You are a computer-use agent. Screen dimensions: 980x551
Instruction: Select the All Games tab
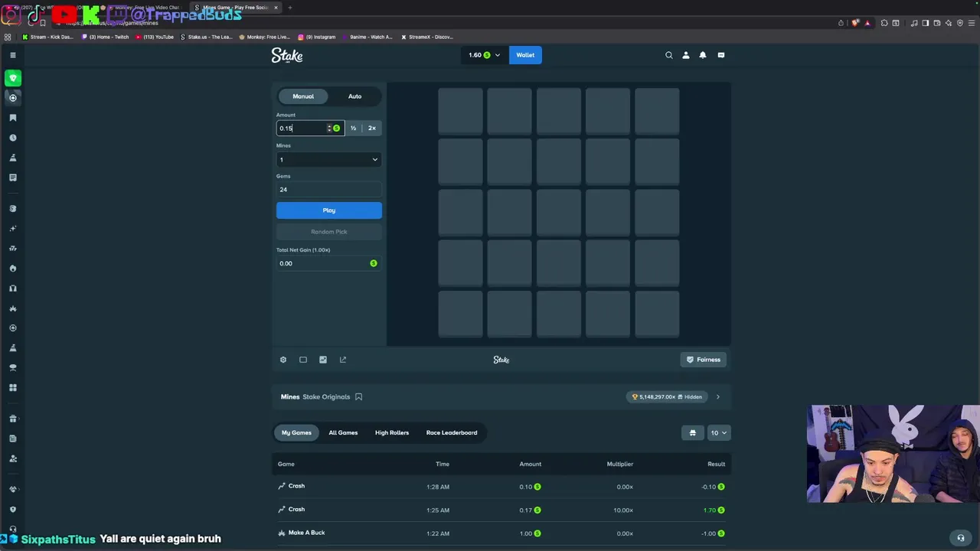click(x=343, y=433)
